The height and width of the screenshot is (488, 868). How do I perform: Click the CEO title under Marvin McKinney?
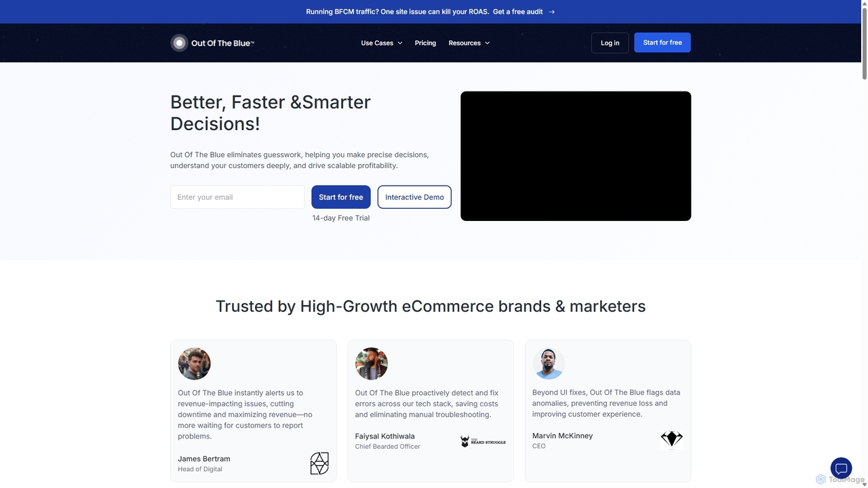(x=539, y=446)
